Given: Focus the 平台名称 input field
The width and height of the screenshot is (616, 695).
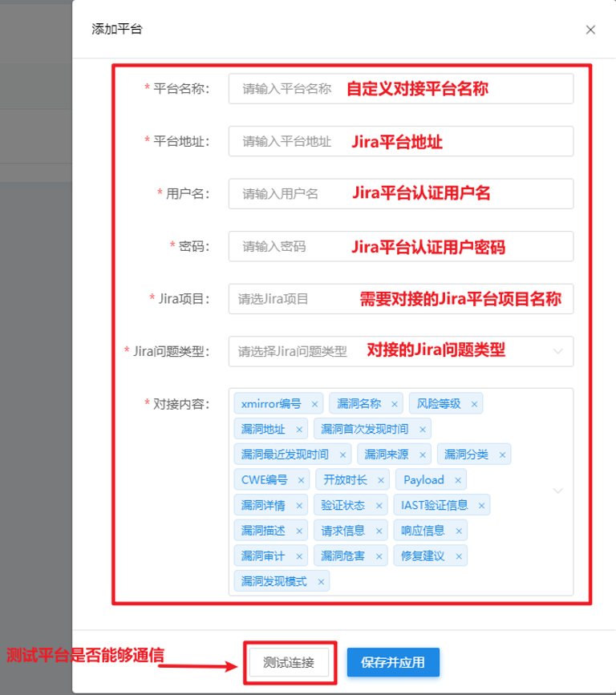Looking at the screenshot, I should pos(401,89).
